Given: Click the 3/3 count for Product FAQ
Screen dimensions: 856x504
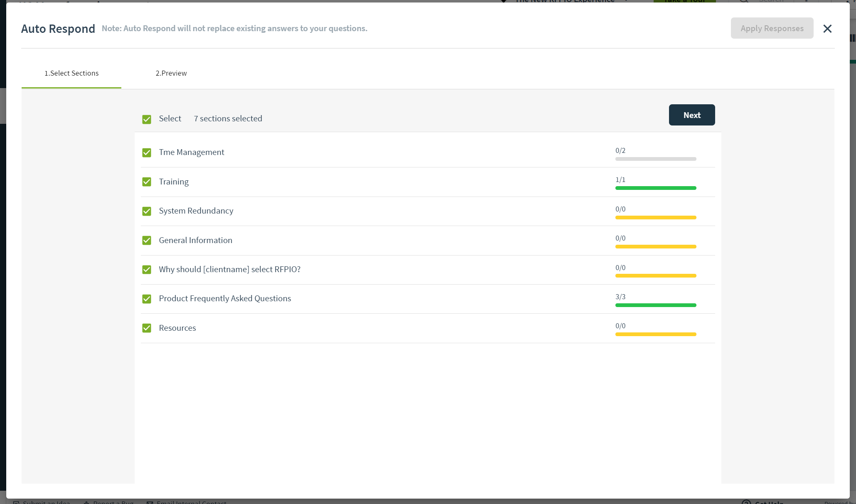Looking at the screenshot, I should [x=620, y=297].
